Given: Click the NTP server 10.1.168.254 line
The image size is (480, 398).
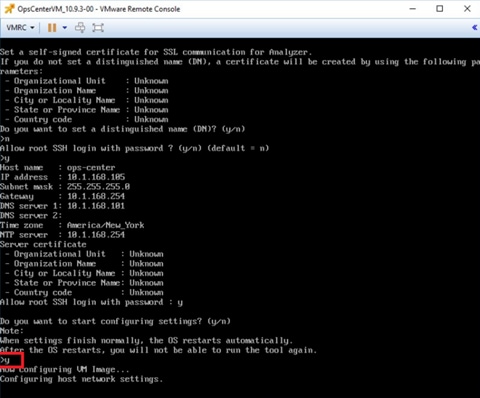Looking at the screenshot, I should [x=62, y=235].
